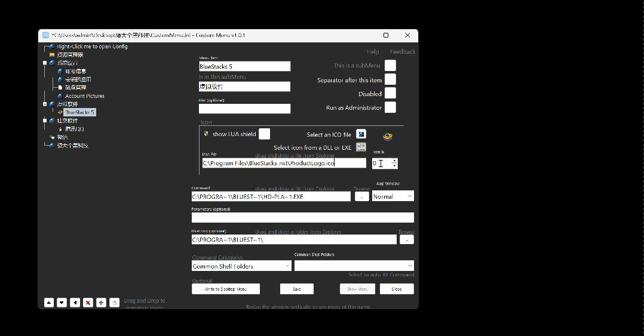The width and height of the screenshot is (644, 336).
Task: Click the Hint (optional) input field
Action: point(244,108)
